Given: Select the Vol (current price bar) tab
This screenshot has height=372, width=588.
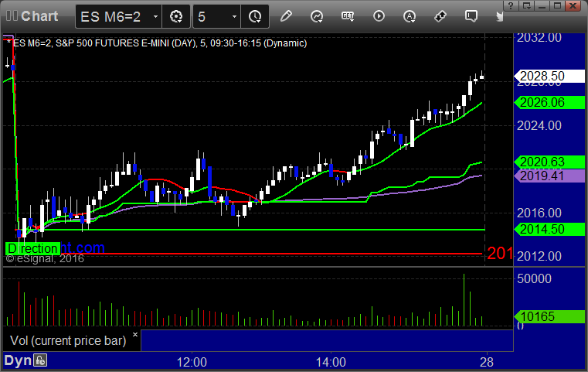Looking at the screenshot, I should click(x=67, y=340).
